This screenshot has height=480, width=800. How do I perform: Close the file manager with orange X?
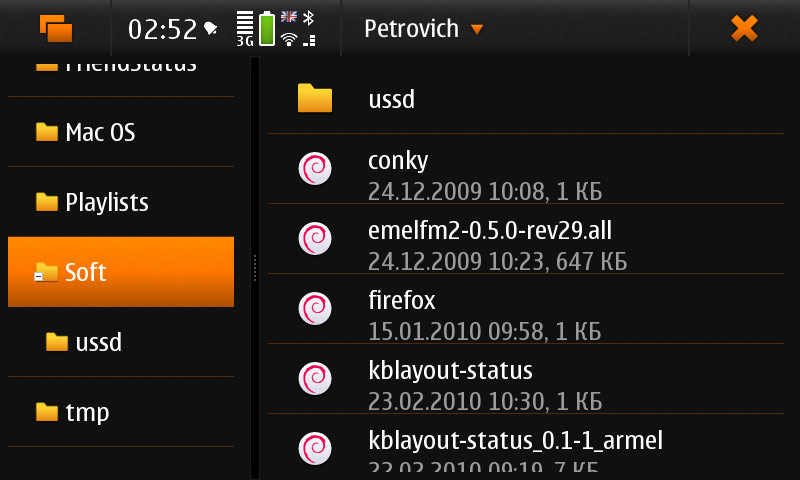click(744, 28)
